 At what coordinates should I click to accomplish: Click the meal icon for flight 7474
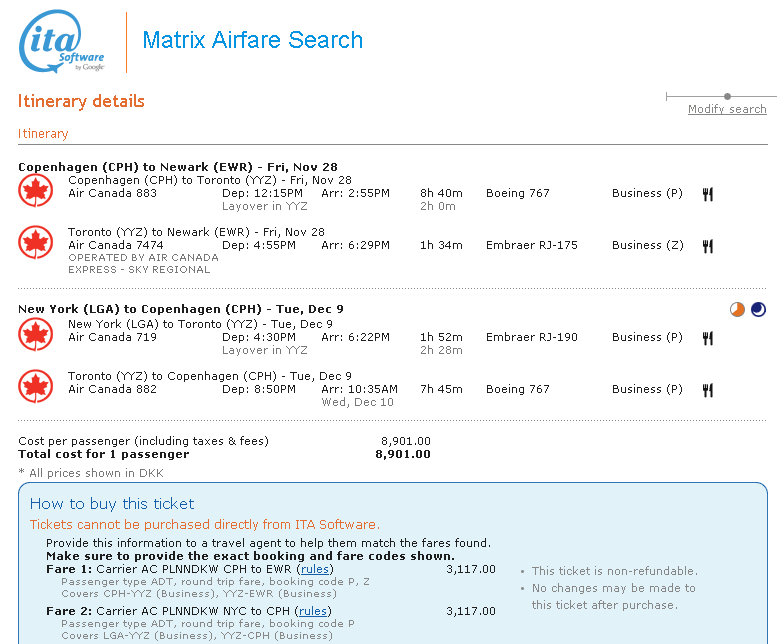708,246
